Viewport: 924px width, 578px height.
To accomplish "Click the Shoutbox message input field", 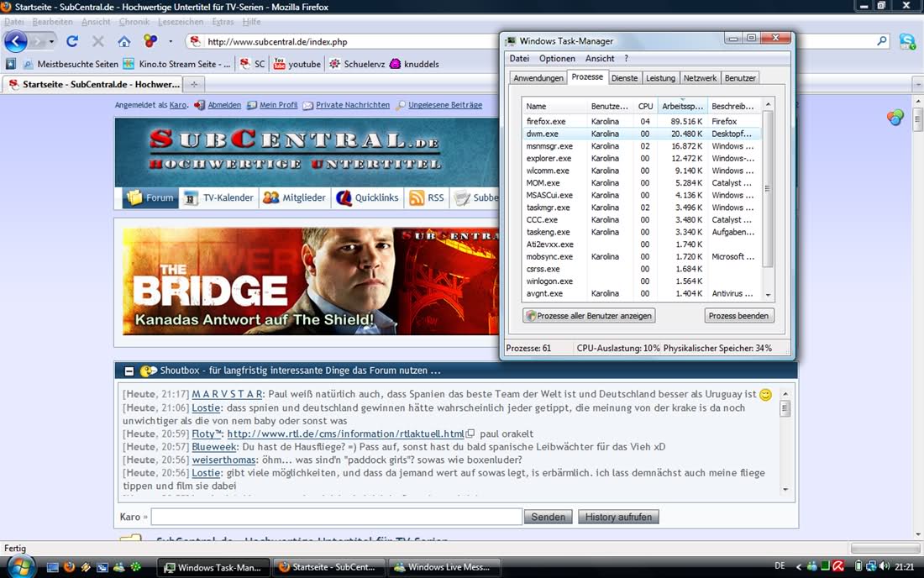I will click(337, 517).
